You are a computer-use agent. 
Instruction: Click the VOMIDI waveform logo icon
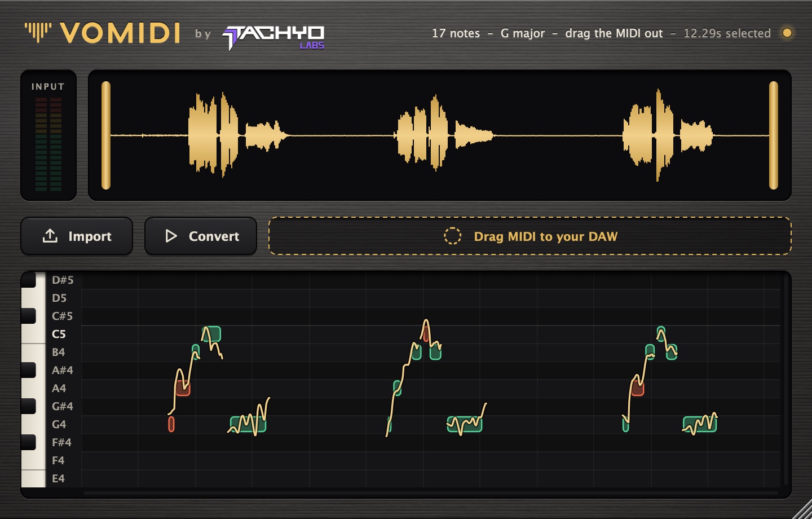(x=38, y=32)
